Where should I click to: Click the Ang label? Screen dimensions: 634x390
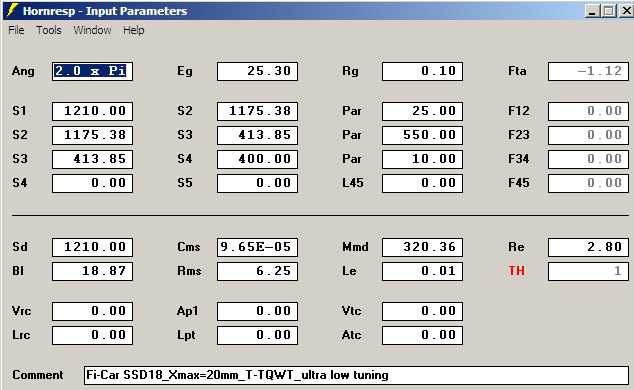click(23, 71)
